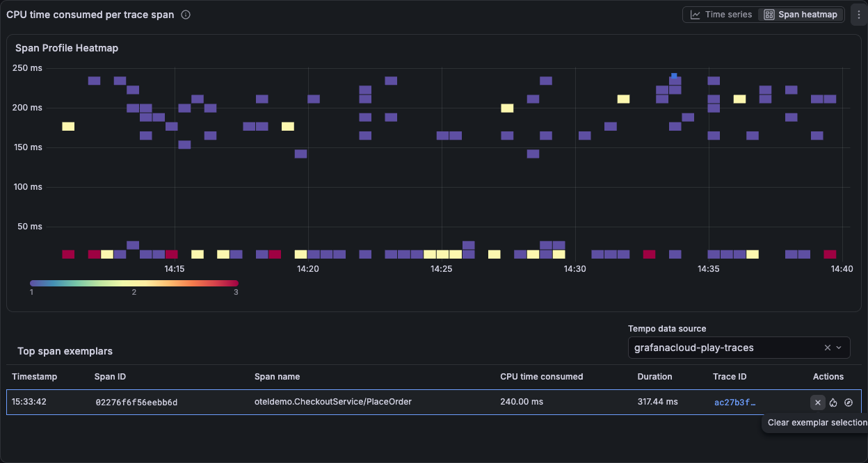
Task: Clear the exemplar selection with X button
Action: click(x=818, y=403)
